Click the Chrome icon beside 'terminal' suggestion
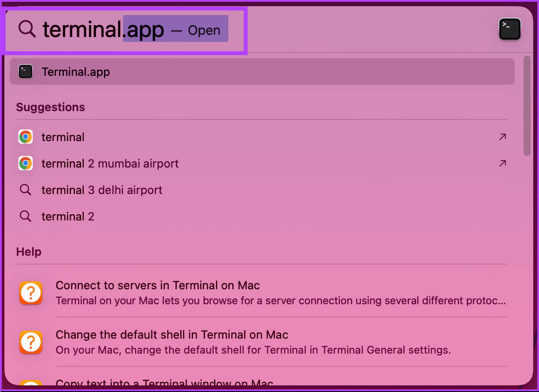This screenshot has height=392, width=539. [x=26, y=137]
